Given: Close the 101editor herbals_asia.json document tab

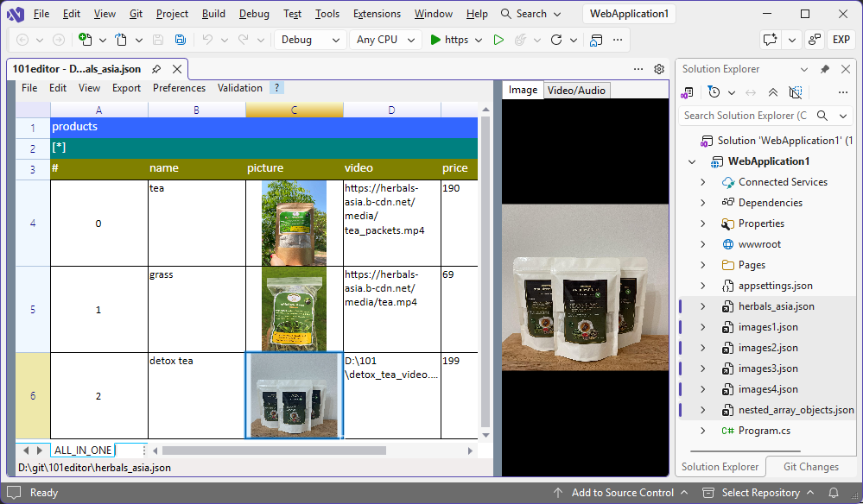Looking at the screenshot, I should click(x=177, y=69).
